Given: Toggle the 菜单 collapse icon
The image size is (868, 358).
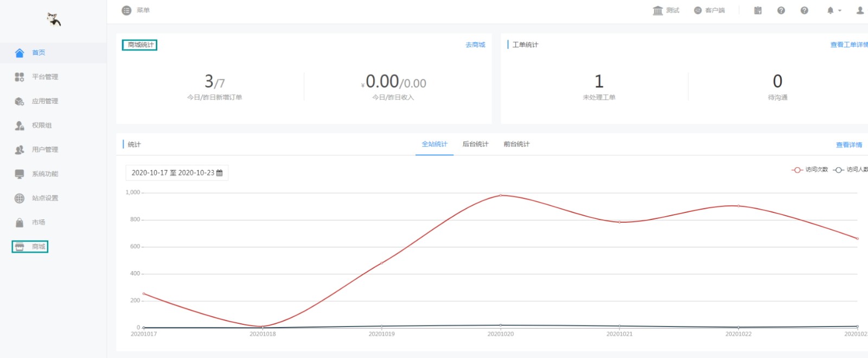Looking at the screenshot, I should (126, 10).
